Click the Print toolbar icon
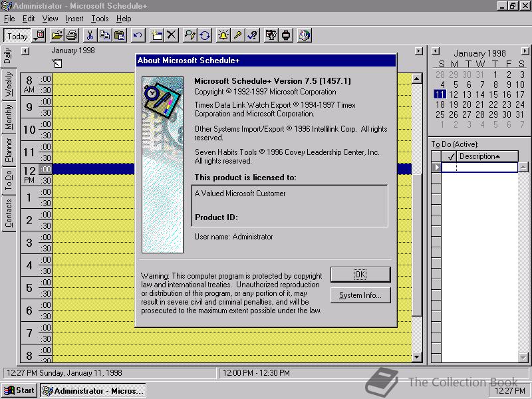 pyautogui.click(x=72, y=36)
